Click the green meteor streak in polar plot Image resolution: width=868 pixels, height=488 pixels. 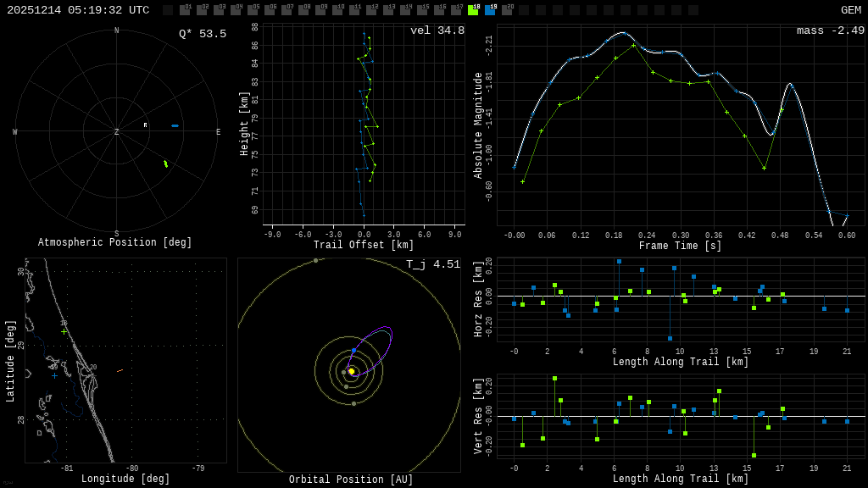click(165, 164)
